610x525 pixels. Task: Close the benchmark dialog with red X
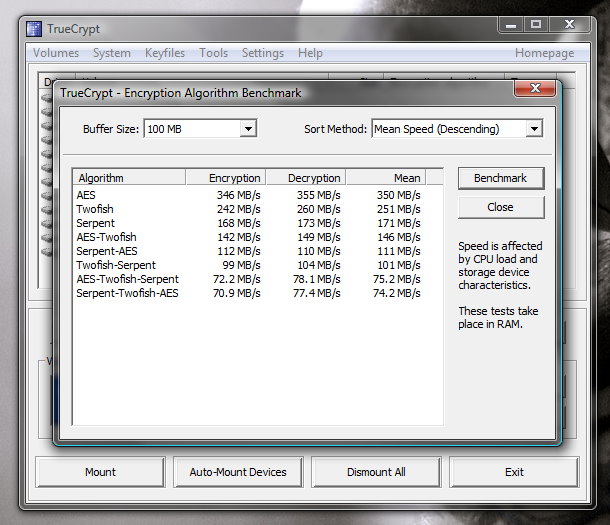click(x=535, y=88)
